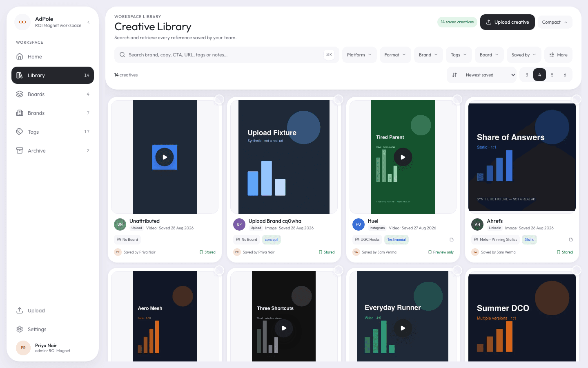
Task: Select the Share of Answers creative checkbox
Action: 577,99
